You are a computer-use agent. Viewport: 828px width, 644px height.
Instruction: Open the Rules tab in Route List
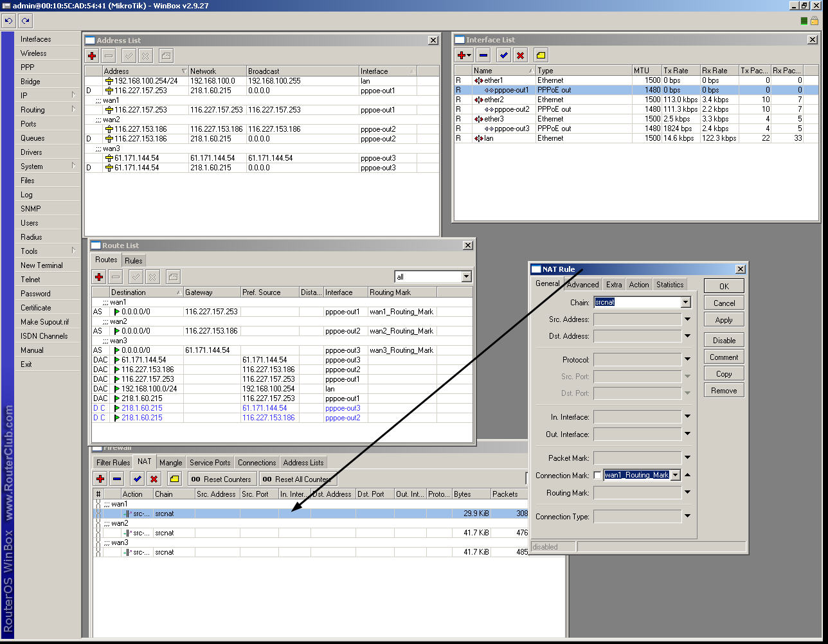point(134,260)
